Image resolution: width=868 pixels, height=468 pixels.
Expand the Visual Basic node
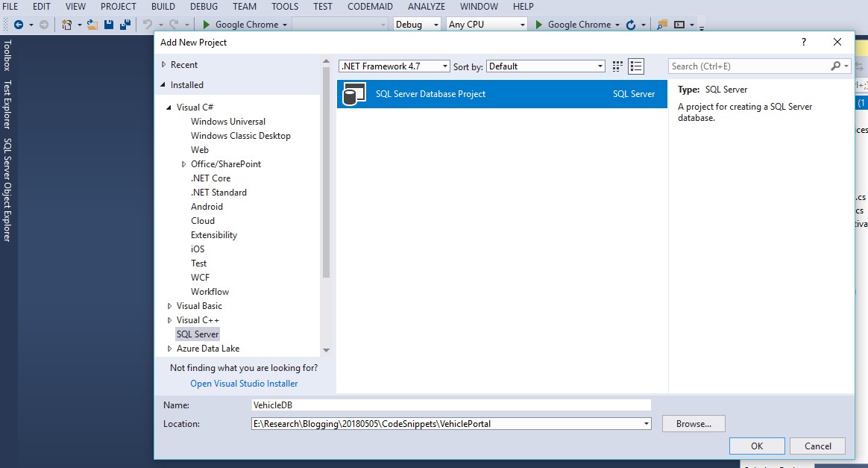(169, 305)
